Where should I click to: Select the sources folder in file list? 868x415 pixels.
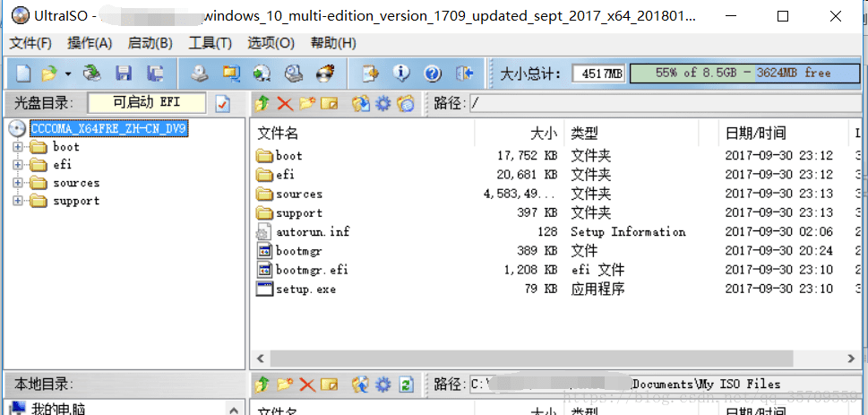pyautogui.click(x=289, y=194)
